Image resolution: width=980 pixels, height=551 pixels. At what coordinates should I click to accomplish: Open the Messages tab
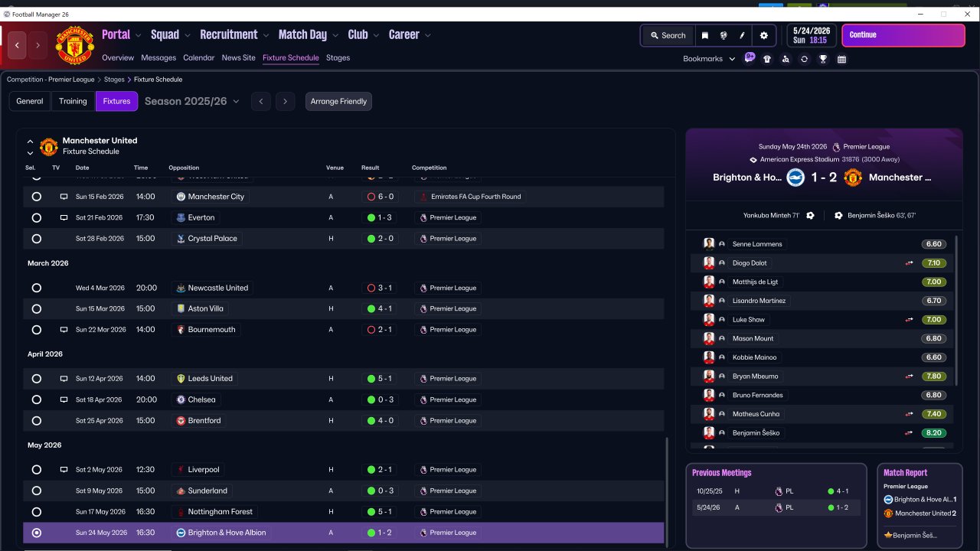coord(158,58)
